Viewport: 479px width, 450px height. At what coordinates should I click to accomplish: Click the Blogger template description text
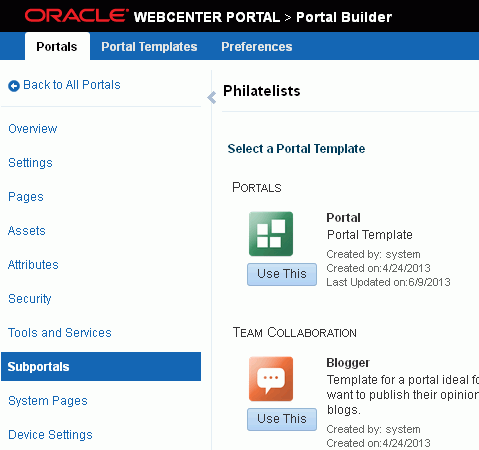coord(403,395)
